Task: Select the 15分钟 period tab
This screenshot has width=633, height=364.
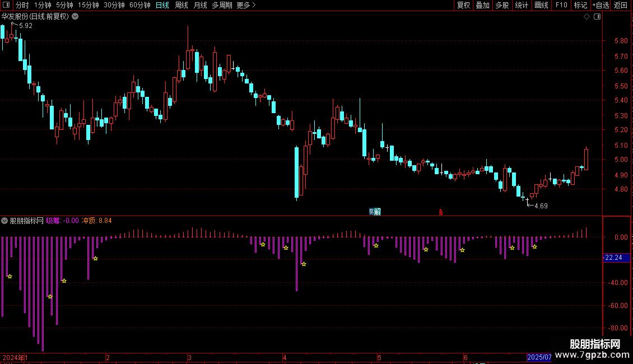Action: point(89,5)
